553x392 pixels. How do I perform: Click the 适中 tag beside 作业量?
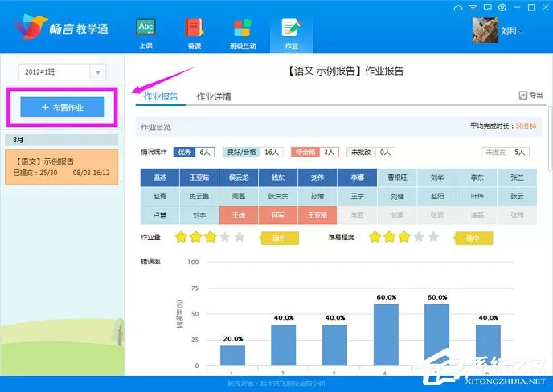click(280, 239)
